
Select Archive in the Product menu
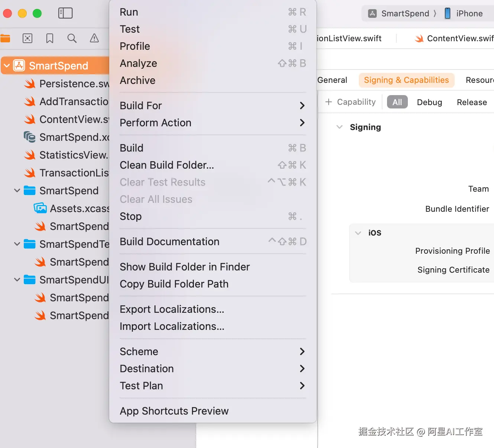click(x=137, y=81)
